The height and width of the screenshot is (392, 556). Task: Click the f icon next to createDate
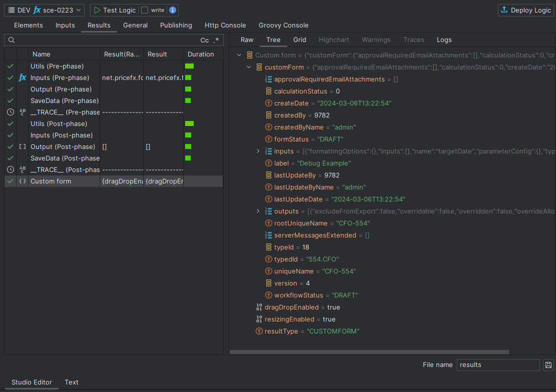(x=268, y=103)
